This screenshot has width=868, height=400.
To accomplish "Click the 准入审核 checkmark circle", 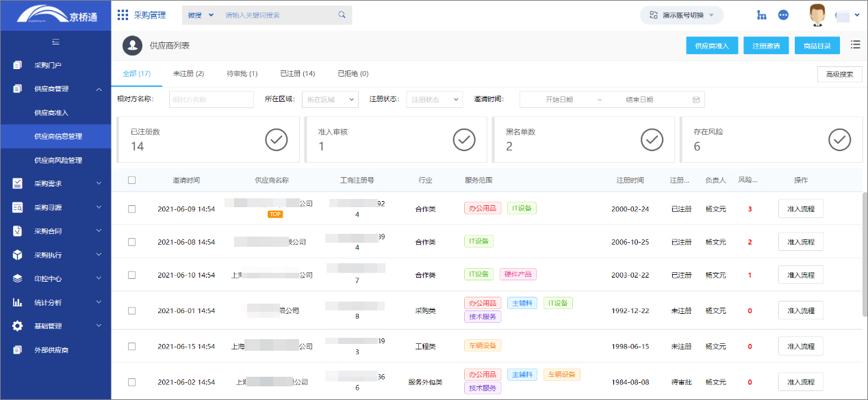I will [464, 139].
